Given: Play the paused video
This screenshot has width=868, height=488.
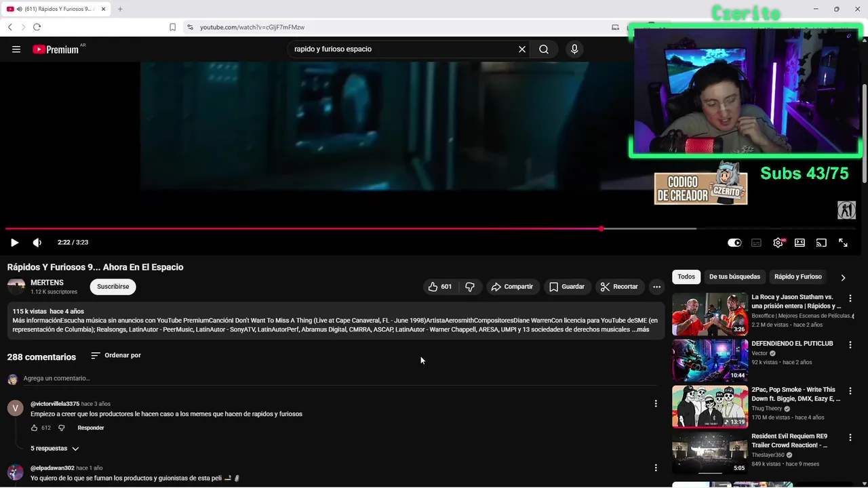Looking at the screenshot, I should (14, 243).
